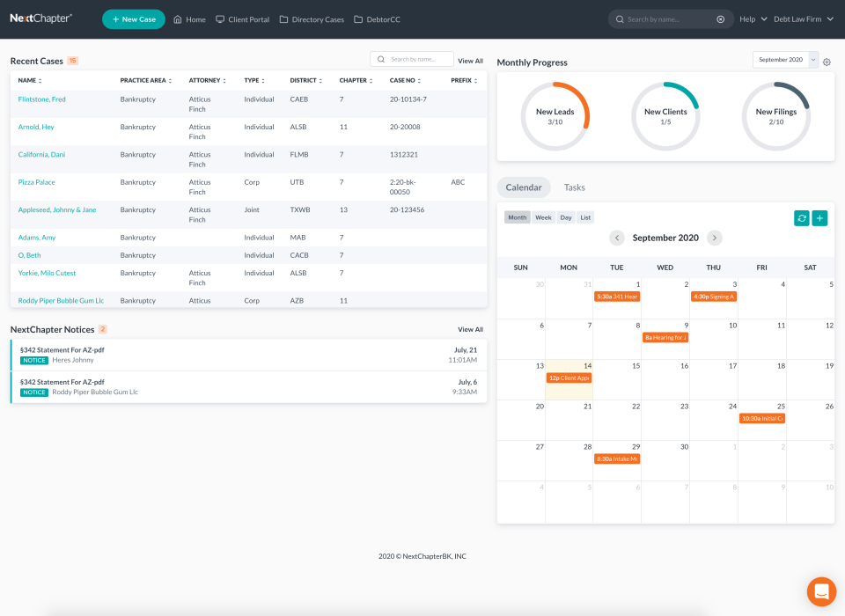
Task: Switch calendar to Week view
Action: 543,216
